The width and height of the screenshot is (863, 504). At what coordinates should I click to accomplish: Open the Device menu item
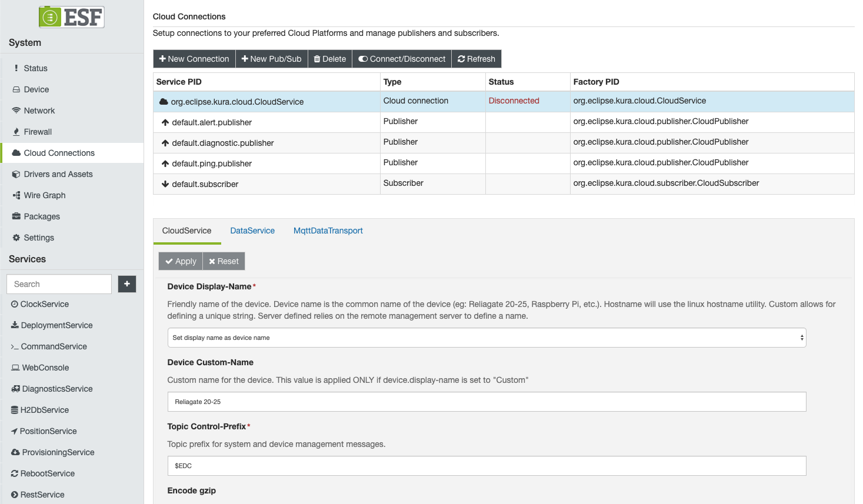point(72,89)
